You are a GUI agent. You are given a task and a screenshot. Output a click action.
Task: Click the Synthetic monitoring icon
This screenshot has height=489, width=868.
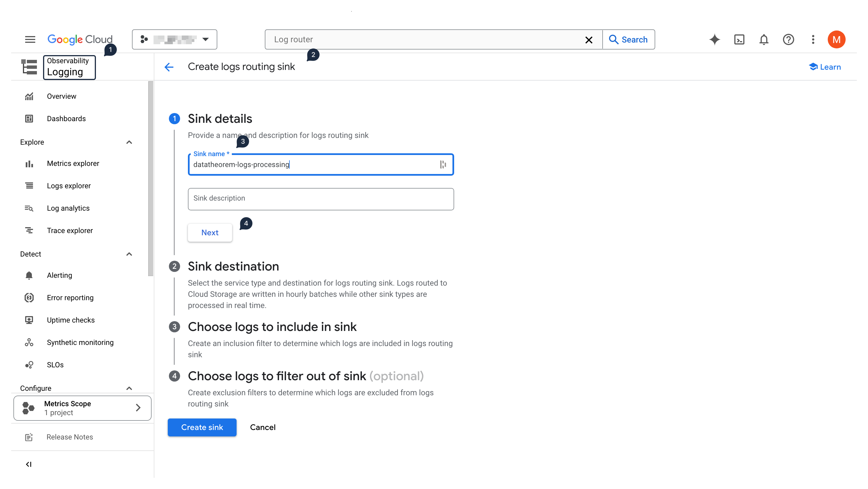29,342
